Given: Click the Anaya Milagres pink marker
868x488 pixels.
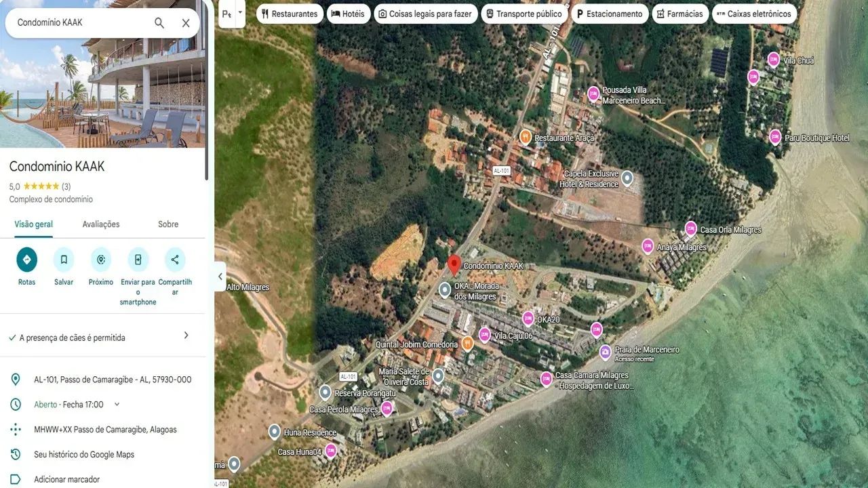Looking at the screenshot, I should click(x=648, y=247).
